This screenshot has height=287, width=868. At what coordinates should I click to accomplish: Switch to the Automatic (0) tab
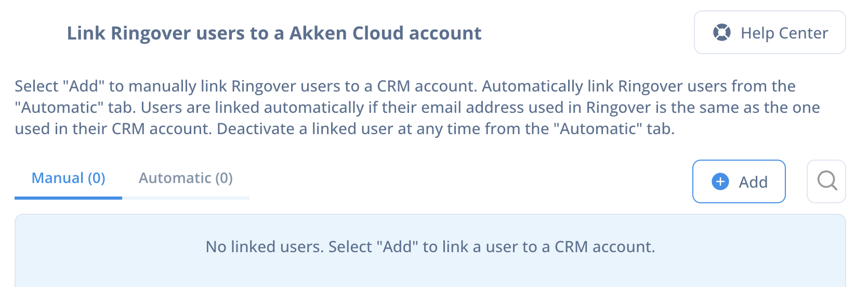click(186, 178)
